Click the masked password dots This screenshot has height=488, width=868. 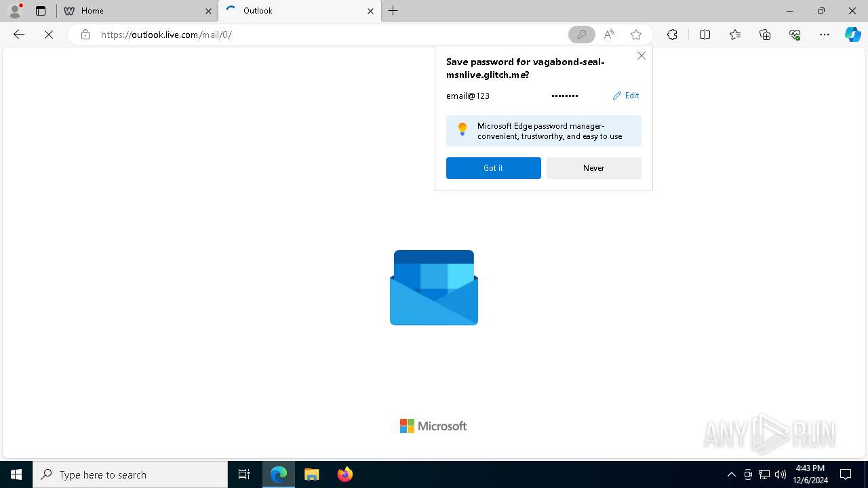pyautogui.click(x=565, y=96)
